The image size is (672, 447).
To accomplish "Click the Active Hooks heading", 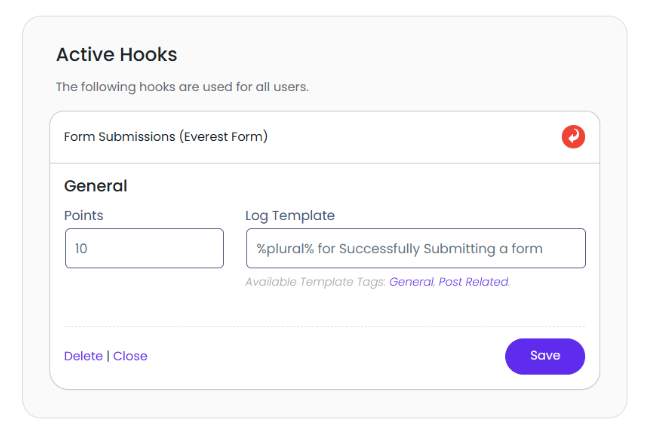I will pos(116,55).
